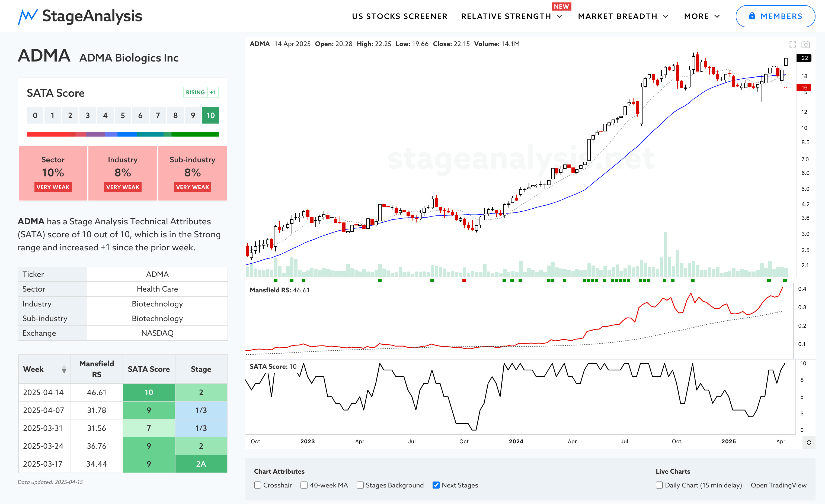Click the lock icon in Members button
825x504 pixels.
coord(752,16)
